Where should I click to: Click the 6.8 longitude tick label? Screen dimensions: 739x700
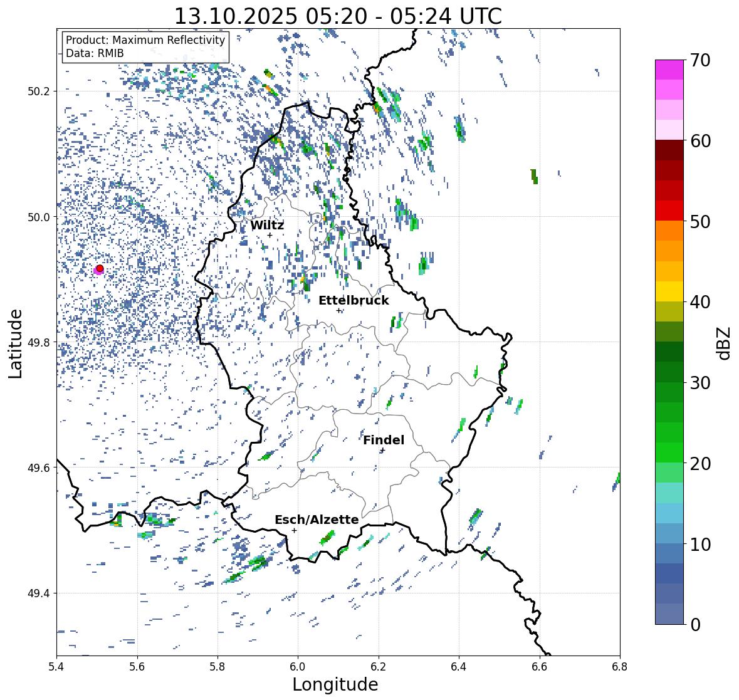620,666
